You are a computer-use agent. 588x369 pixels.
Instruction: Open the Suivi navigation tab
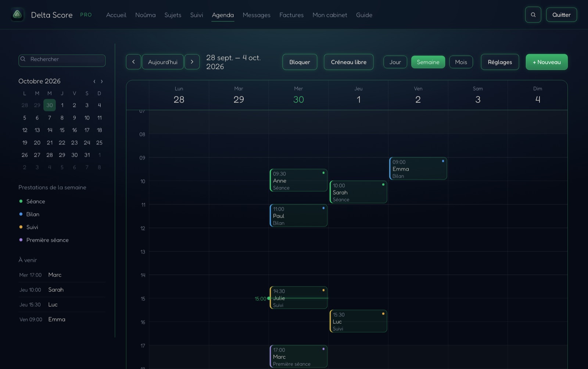197,15
